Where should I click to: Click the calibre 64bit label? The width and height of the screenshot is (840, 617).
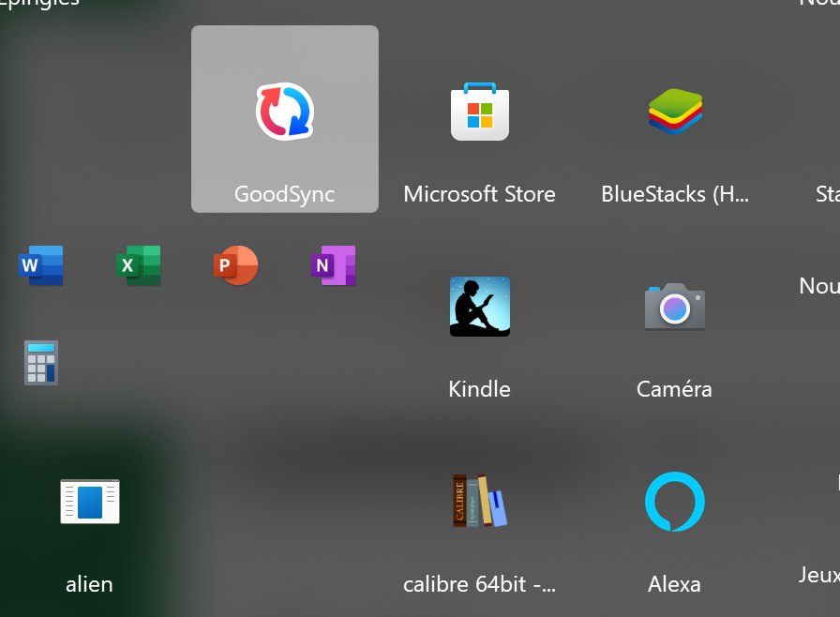[x=479, y=584]
